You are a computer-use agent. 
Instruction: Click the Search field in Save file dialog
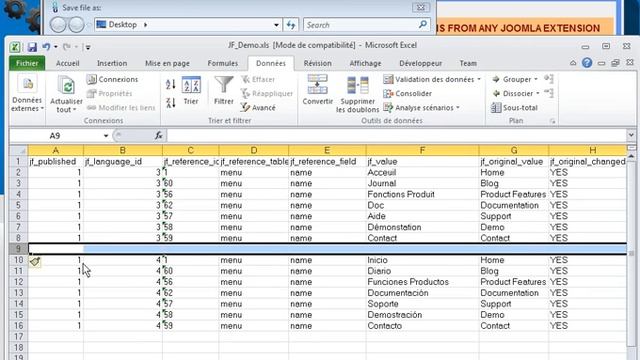[367, 25]
